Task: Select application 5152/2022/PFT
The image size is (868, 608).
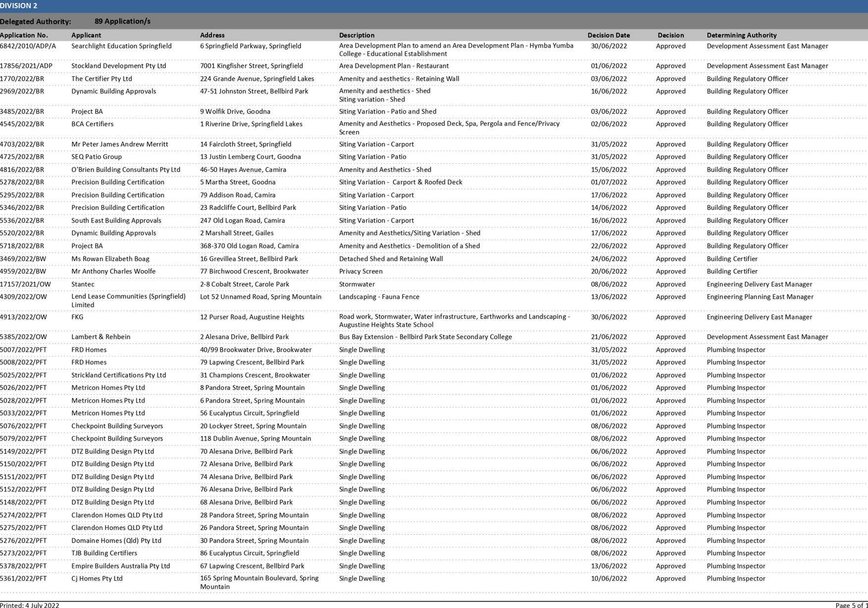Action: (23, 489)
